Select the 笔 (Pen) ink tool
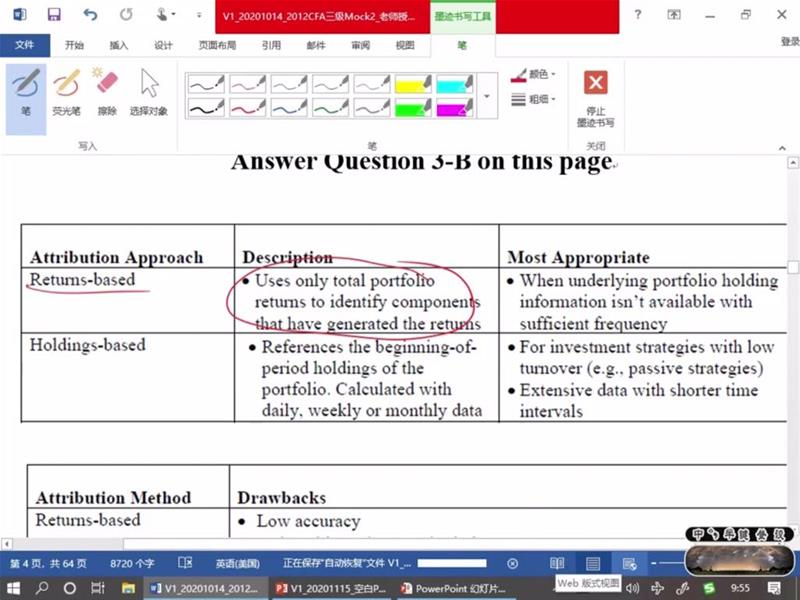Viewport: 800px width, 600px height. (26, 93)
